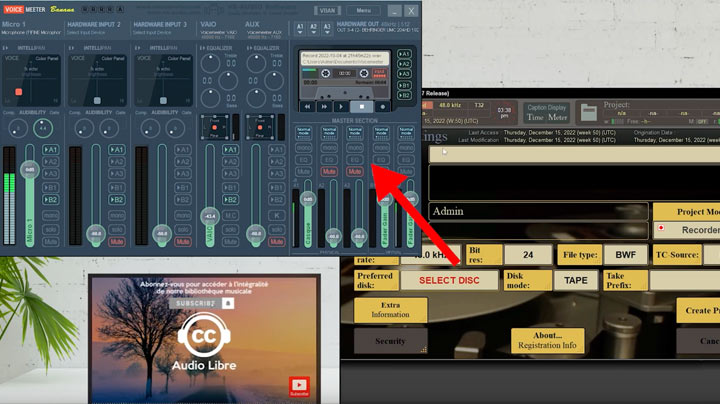Enable mono on Micro 1 strip
This screenshot has height=404, width=720.
pyautogui.click(x=51, y=215)
